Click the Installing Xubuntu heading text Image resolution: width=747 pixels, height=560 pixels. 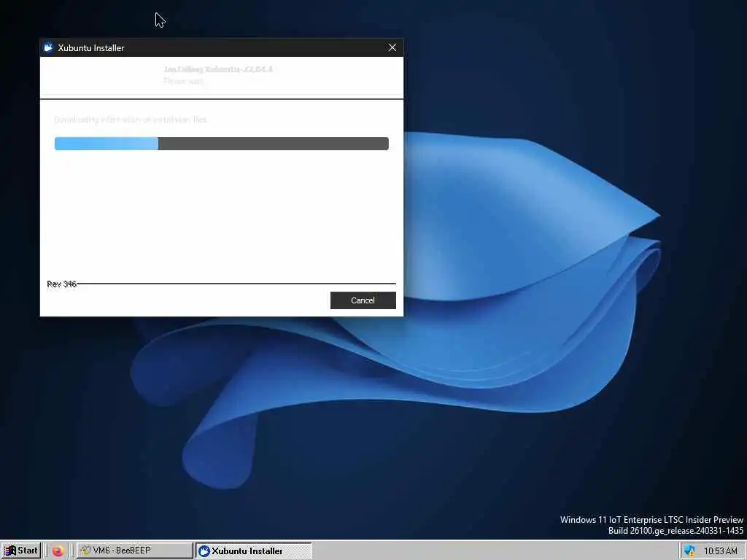[x=218, y=69]
